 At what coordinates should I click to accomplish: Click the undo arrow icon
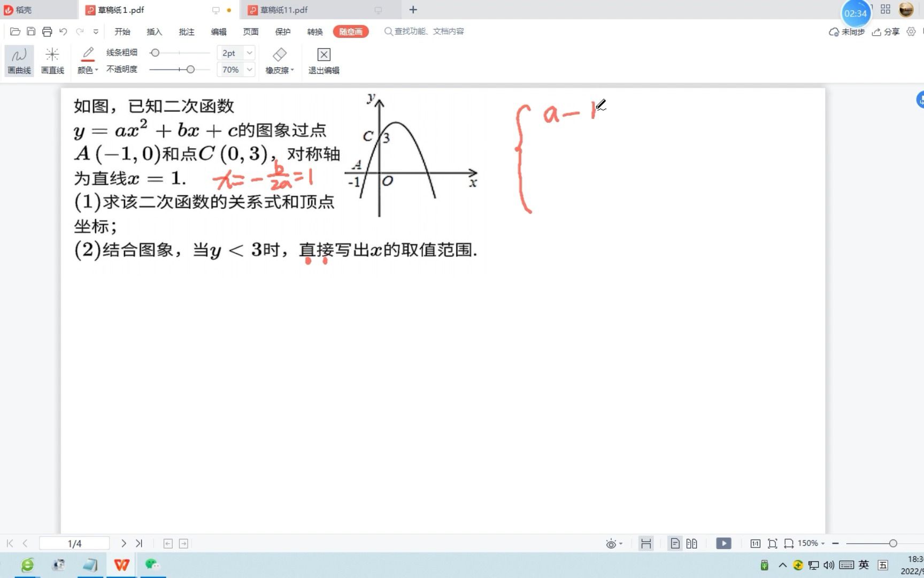click(x=64, y=31)
